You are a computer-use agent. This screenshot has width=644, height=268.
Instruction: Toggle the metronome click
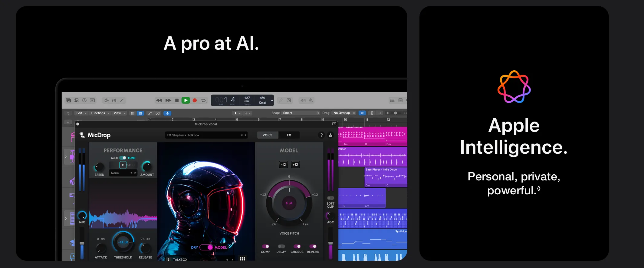[310, 100]
